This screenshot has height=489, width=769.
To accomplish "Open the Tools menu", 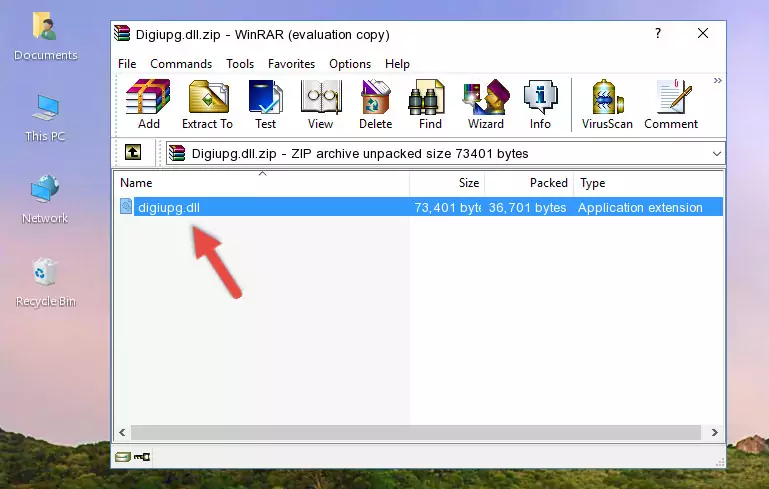I will click(240, 64).
